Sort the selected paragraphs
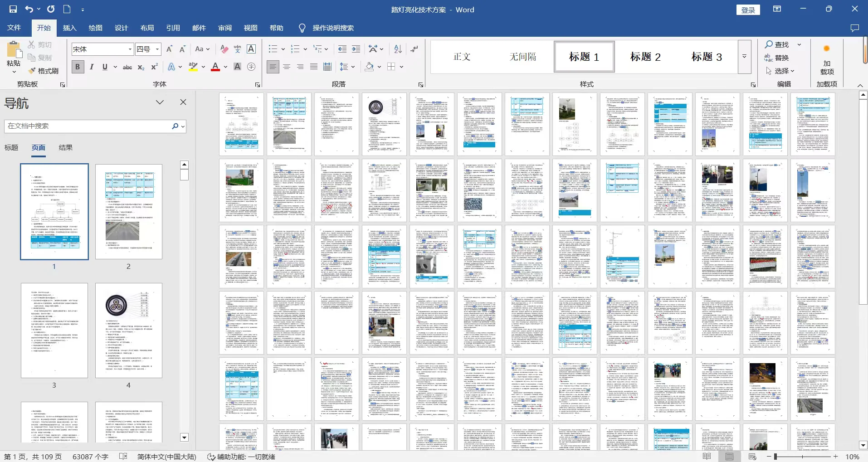The image size is (868, 462). point(398,49)
